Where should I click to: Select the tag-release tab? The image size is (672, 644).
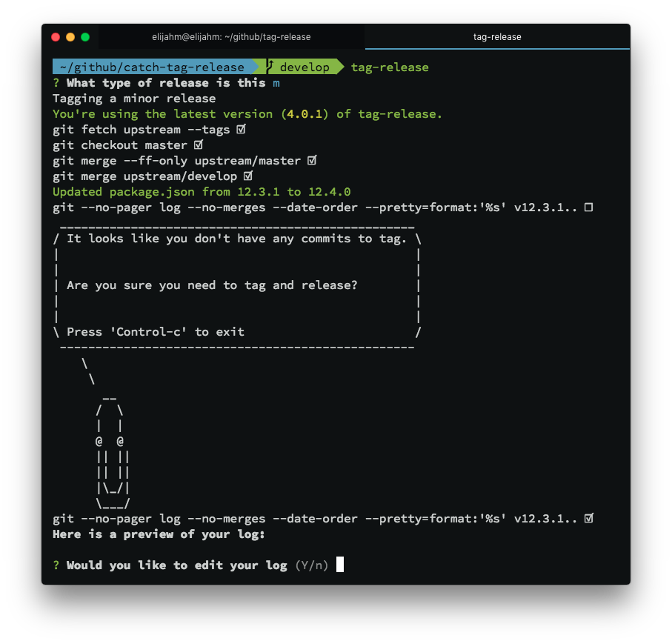coord(497,37)
